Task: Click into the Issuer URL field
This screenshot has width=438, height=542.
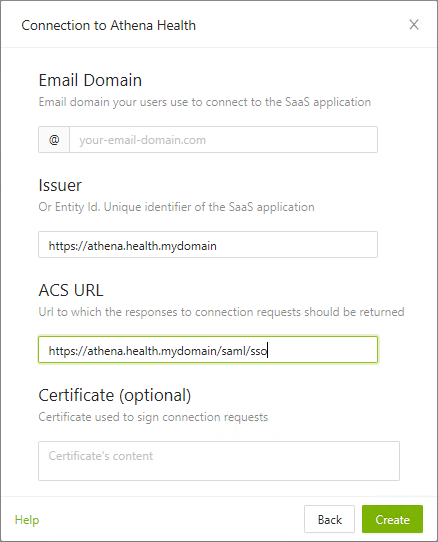Action: 208,245
